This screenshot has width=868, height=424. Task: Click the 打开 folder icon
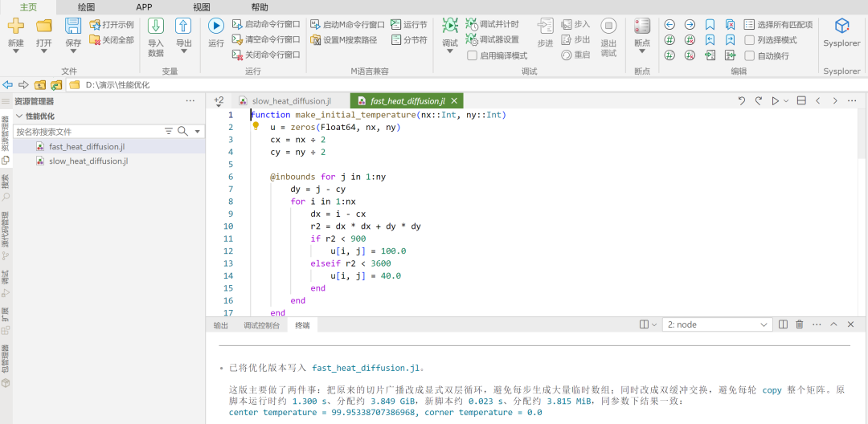tap(43, 26)
